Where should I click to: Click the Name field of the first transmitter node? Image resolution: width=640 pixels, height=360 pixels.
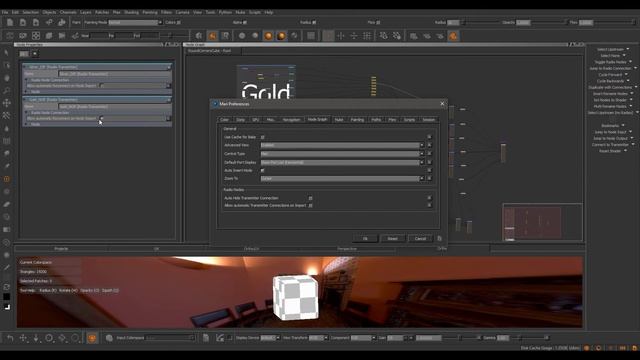click(x=115, y=74)
